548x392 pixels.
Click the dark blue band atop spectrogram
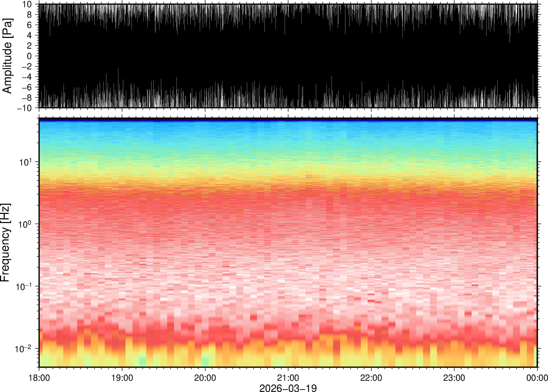(288, 120)
